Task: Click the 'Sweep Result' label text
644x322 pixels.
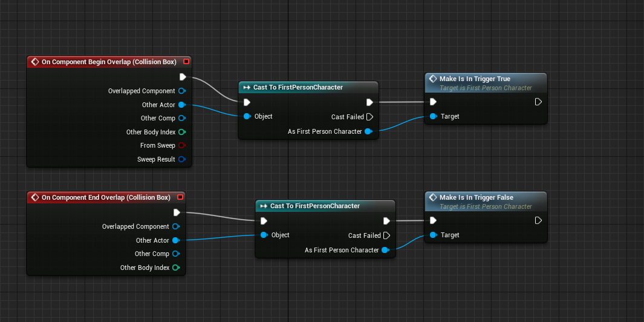Action: 156,159
